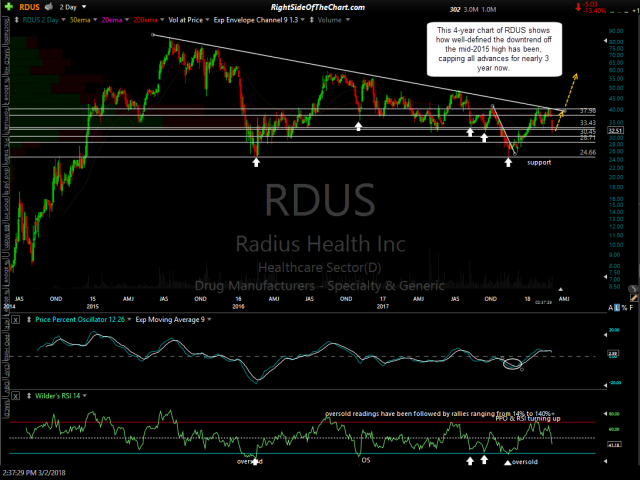Click the 3.0M volume value in header
Viewport: 640px width, 480px height.
click(x=471, y=9)
